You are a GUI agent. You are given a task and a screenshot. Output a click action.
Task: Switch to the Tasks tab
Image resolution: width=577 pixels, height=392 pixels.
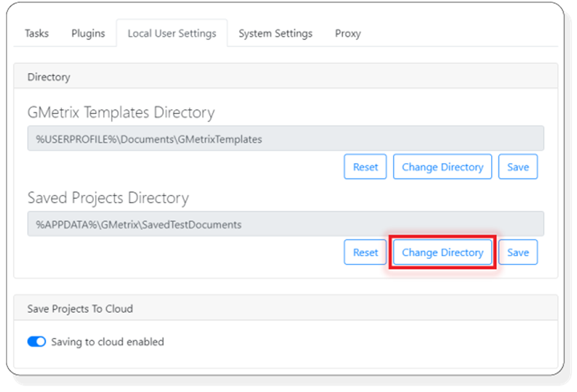(36, 34)
